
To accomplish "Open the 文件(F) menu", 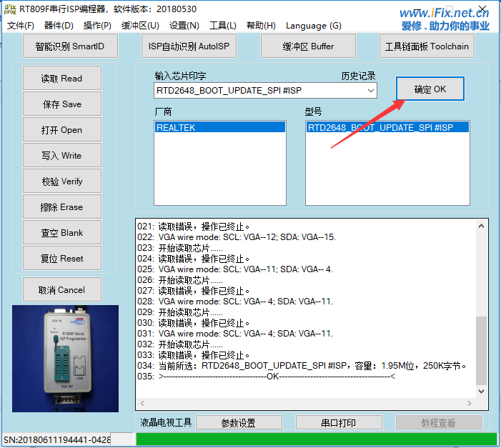I will 21,26.
